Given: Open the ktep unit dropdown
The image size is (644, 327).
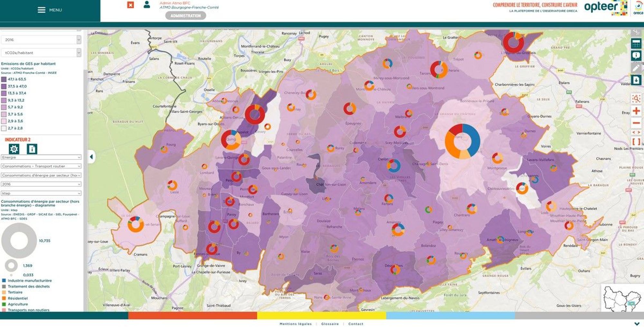Looking at the screenshot, I should 41,193.
